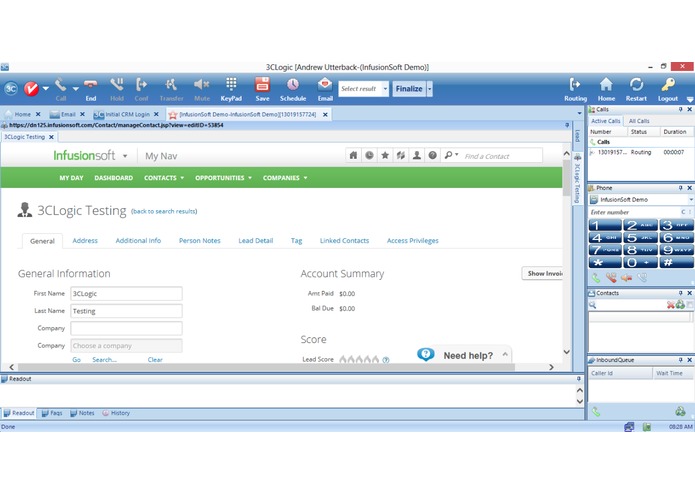The height and width of the screenshot is (494, 695).
Task: Mute the call microphone
Action: tap(202, 89)
